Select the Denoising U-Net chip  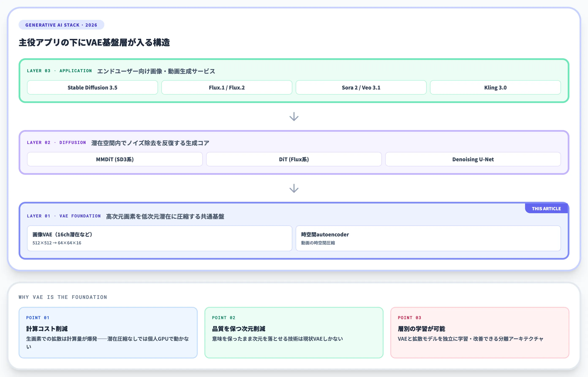click(473, 159)
